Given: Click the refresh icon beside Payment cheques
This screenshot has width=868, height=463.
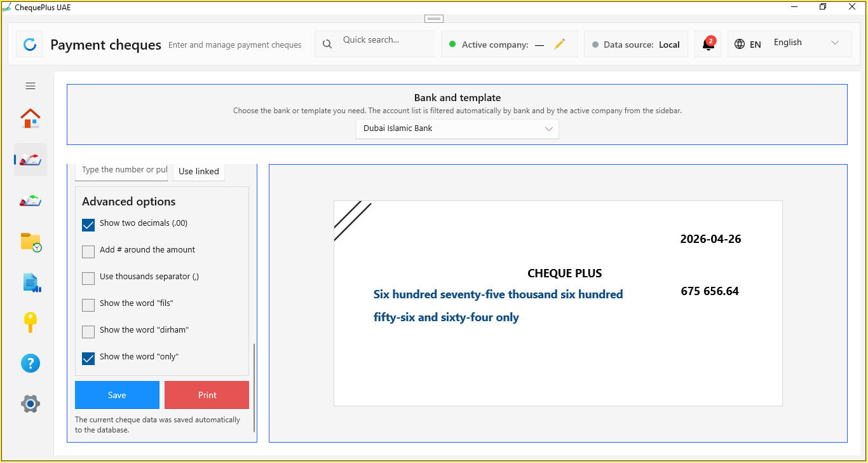Looking at the screenshot, I should [x=29, y=45].
